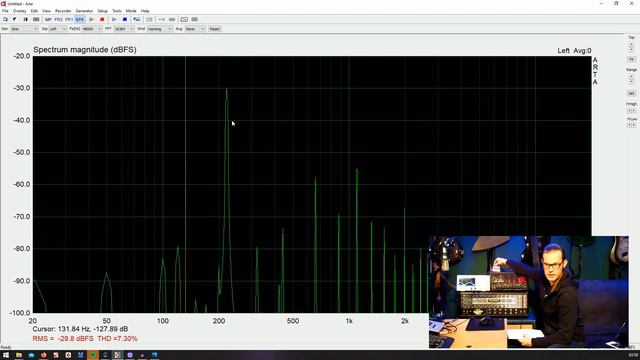640x360 pixels.
Task: Open the FFT size dropdown
Action: click(124, 29)
